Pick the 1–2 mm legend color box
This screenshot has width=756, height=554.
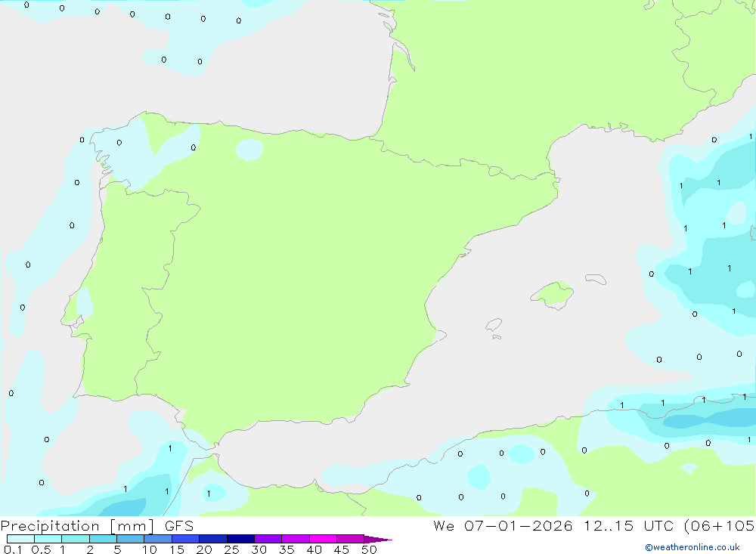coord(76,539)
